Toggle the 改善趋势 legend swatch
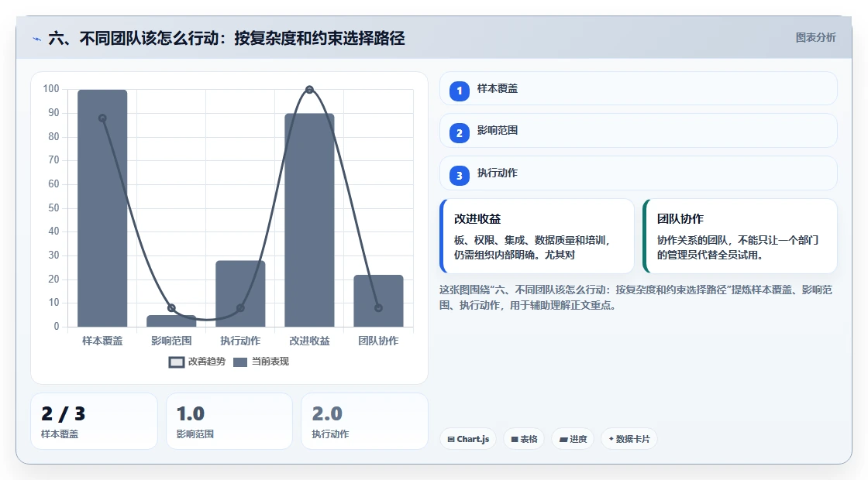868x480 pixels. click(177, 362)
